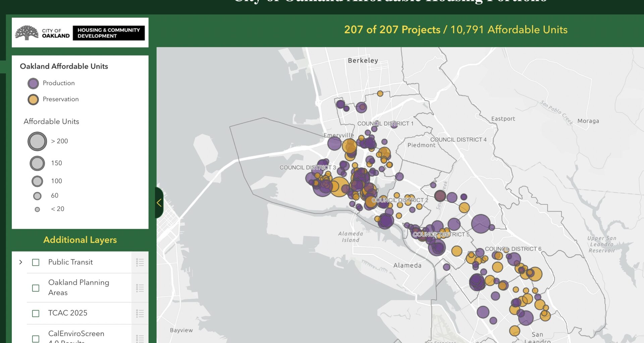The width and height of the screenshot is (644, 343).
Task: Click the Additional Layers heading
Action: (80, 240)
